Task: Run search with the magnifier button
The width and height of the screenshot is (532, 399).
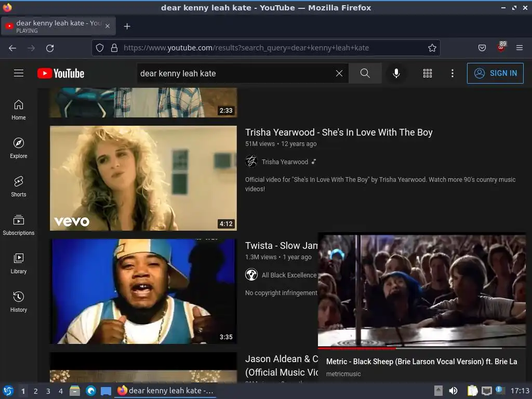Action: pos(365,73)
